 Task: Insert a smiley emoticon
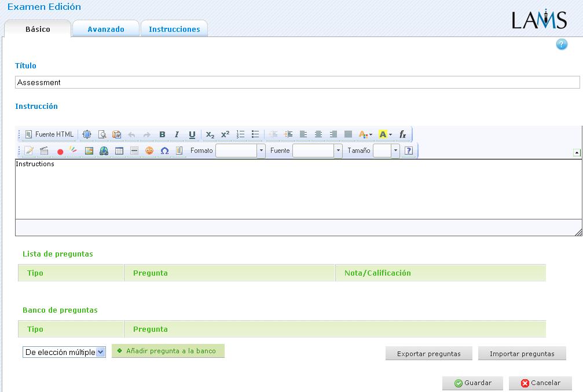(x=149, y=151)
